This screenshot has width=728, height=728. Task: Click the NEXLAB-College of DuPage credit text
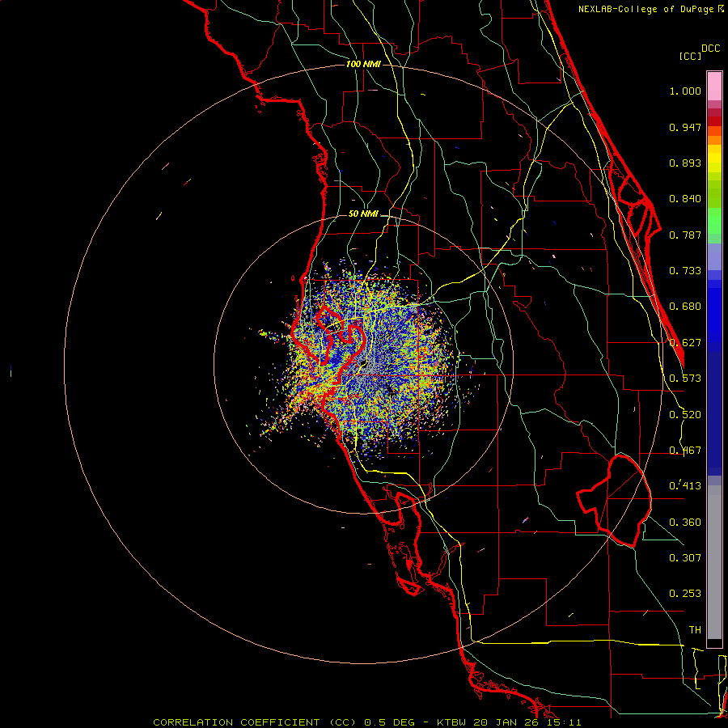[645, 9]
